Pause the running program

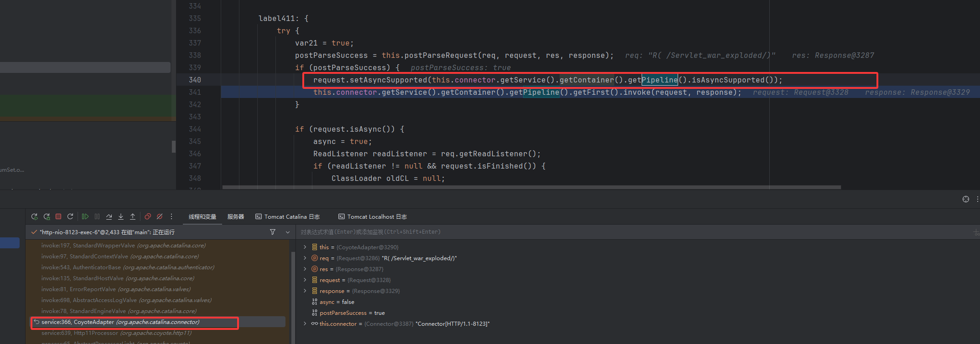(x=97, y=217)
